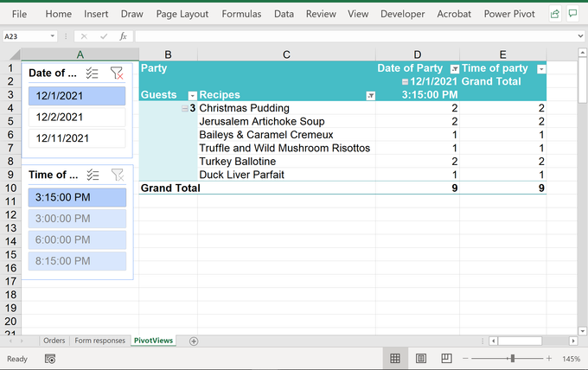Select 12/2/2021 in date slicer
This screenshot has width=588, height=370.
coord(77,118)
